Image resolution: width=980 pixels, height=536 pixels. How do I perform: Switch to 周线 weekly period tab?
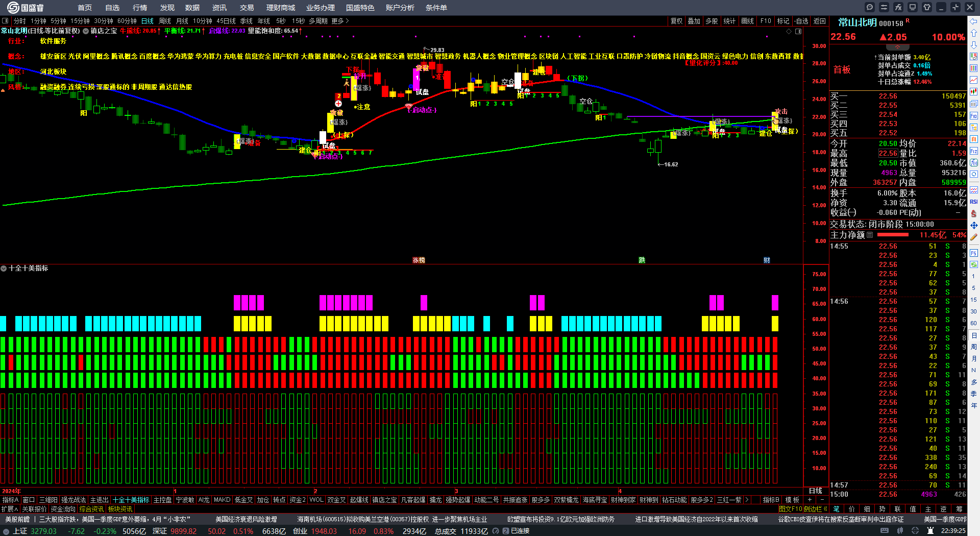(x=165, y=21)
